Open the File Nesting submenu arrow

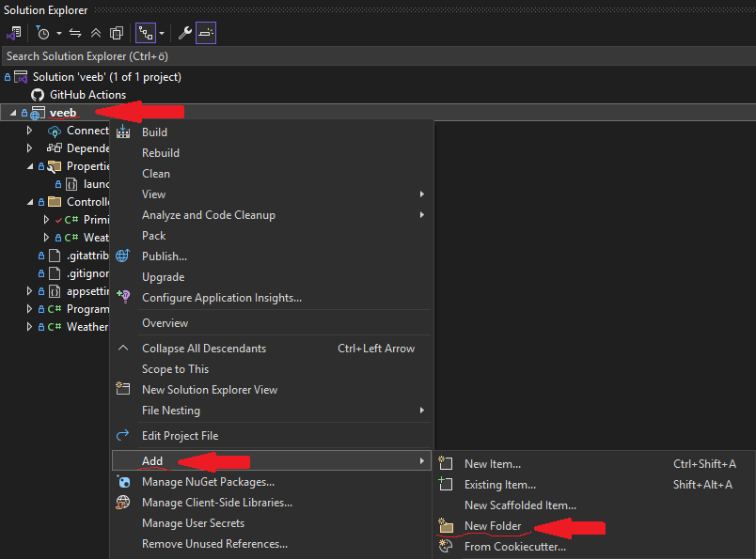click(422, 411)
